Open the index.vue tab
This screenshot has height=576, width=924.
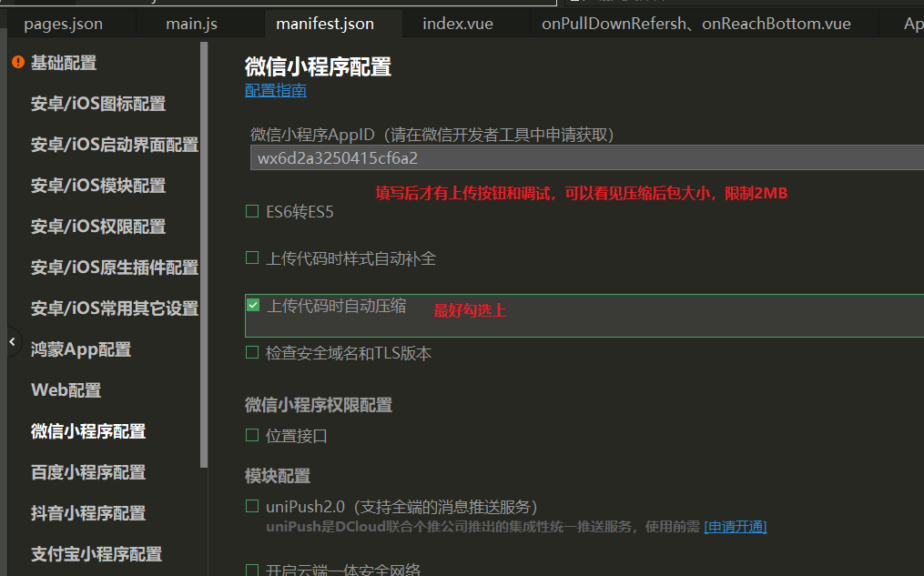[x=458, y=24]
